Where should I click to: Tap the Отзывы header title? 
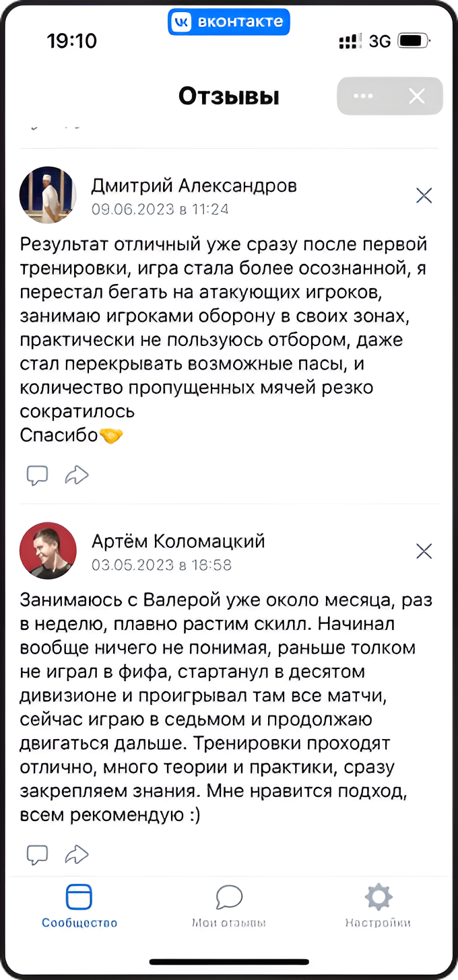point(229,97)
